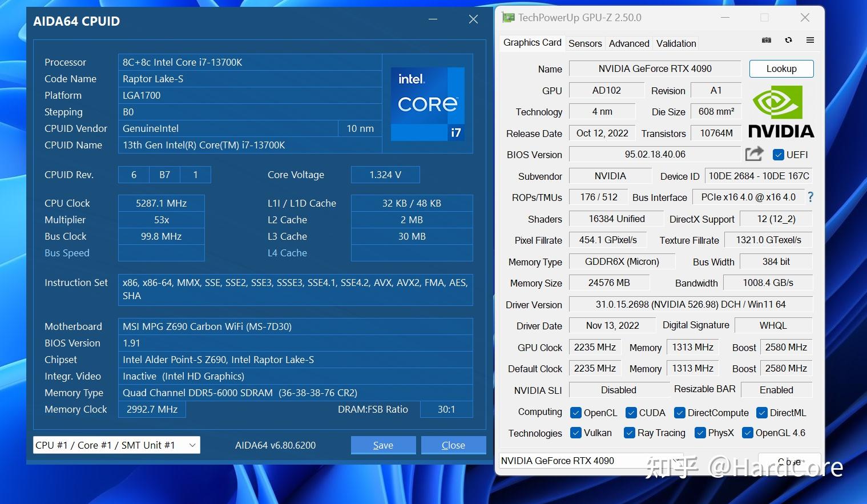Click the Bus Interface question mark icon
This screenshot has height=504, width=867.
coord(810,197)
